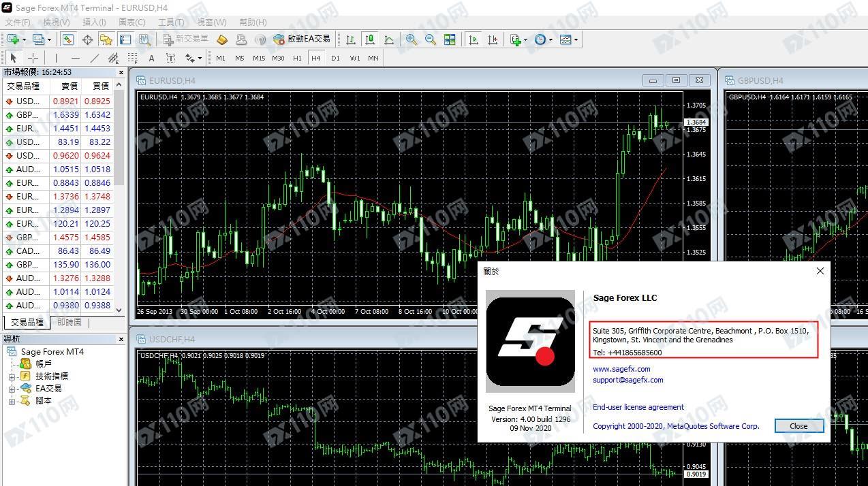Click the support@sagefx.com email link
Image resolution: width=868 pixels, height=486 pixels.
(x=627, y=380)
